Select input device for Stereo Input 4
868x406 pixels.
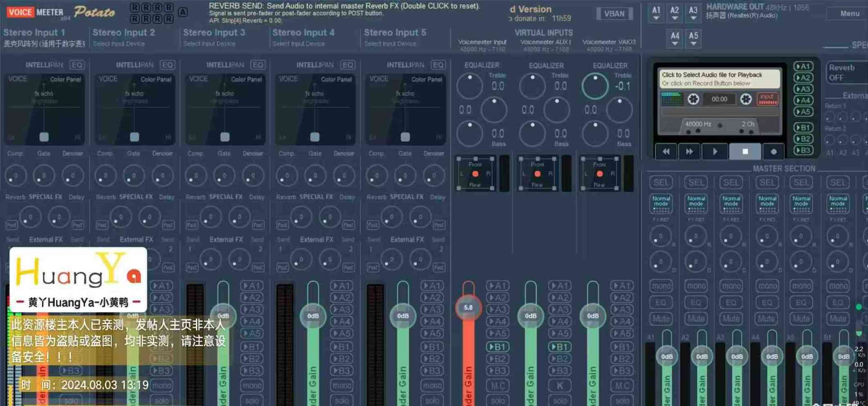(298, 44)
